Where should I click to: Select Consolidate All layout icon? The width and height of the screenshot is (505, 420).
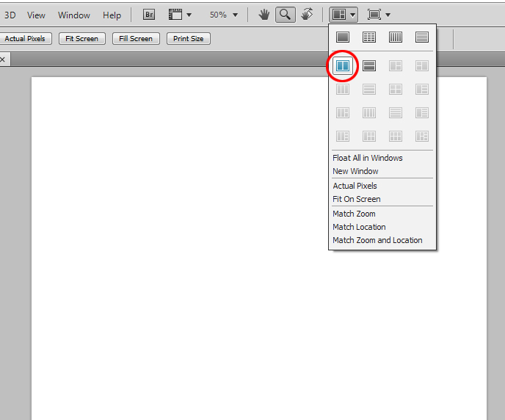(342, 37)
